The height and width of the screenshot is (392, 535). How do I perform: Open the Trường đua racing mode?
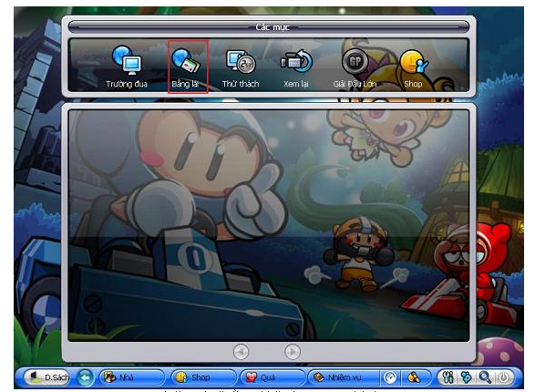(127, 67)
